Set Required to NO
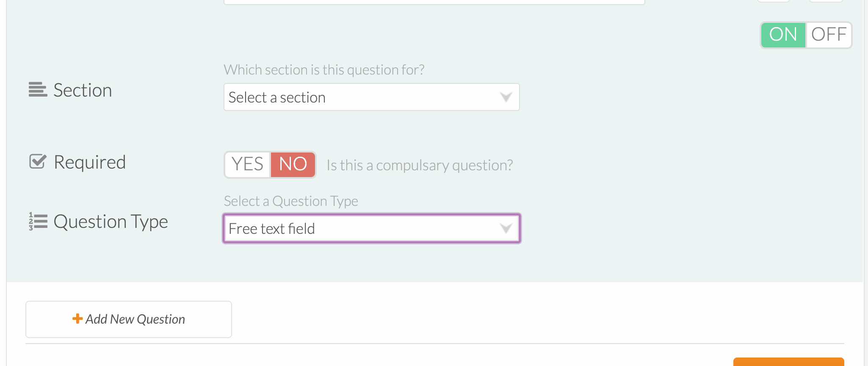 (293, 164)
